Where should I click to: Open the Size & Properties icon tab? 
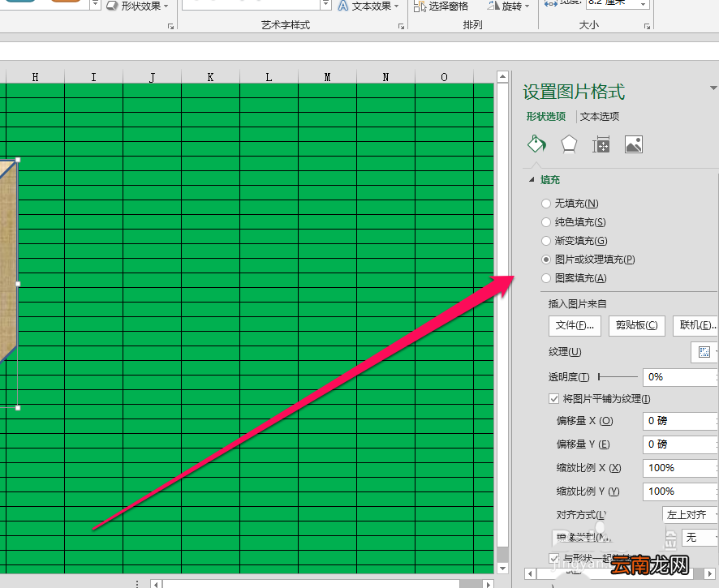(x=601, y=145)
